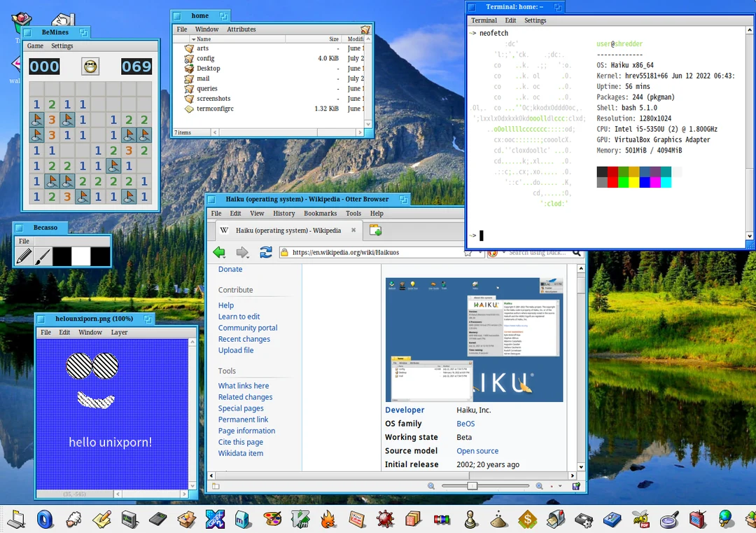Launch the BePDF bee icon in Deskbar
The image size is (756, 533).
[x=640, y=520]
